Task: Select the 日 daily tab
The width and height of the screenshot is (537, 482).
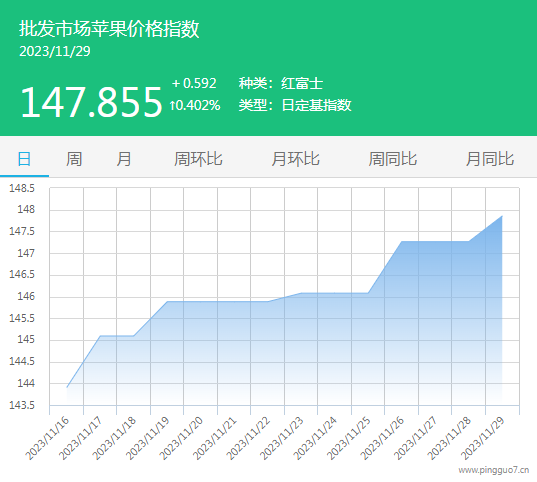Action: 24,159
